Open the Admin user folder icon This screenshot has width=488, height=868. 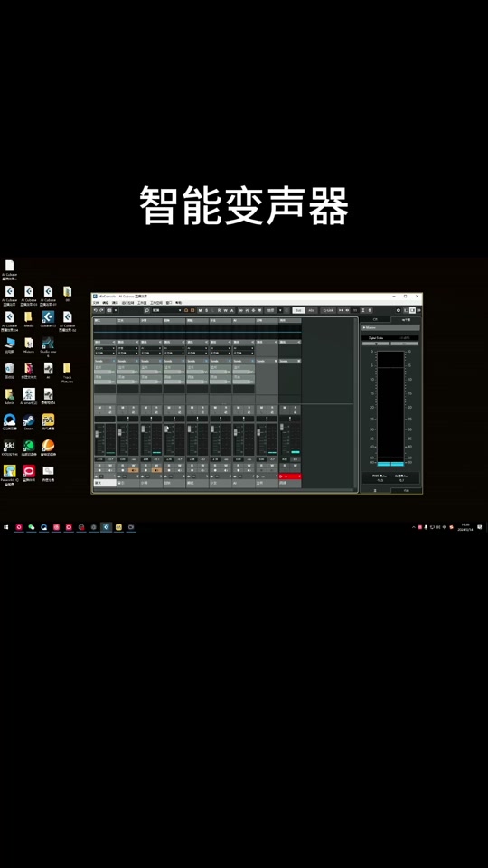coord(9,396)
